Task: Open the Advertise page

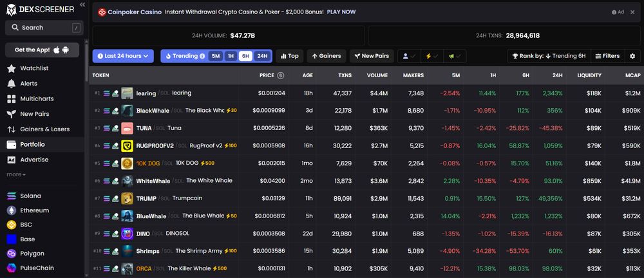Action: 34,160
